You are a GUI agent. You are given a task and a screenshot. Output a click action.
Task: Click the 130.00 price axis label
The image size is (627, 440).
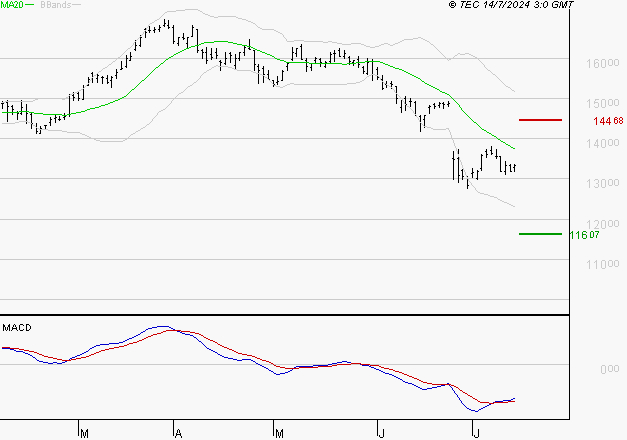coord(603,183)
